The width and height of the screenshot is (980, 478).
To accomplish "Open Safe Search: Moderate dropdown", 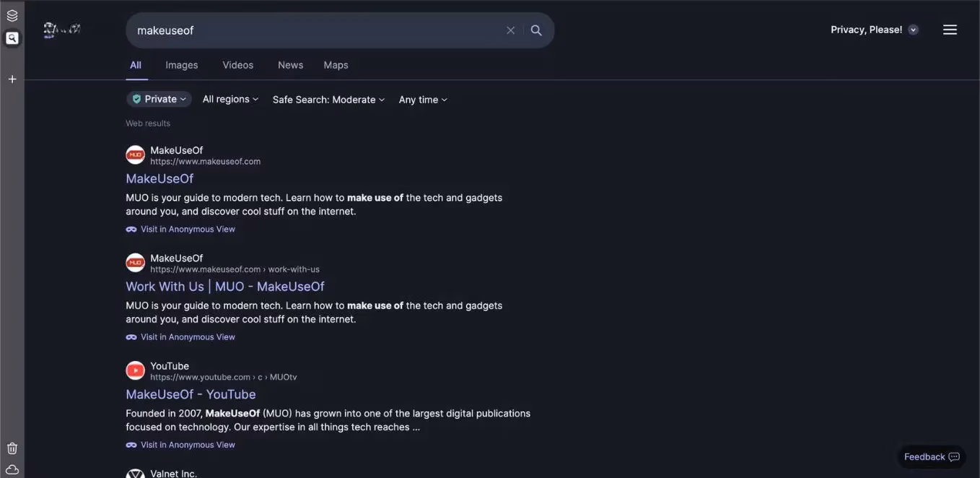I will coord(328,100).
